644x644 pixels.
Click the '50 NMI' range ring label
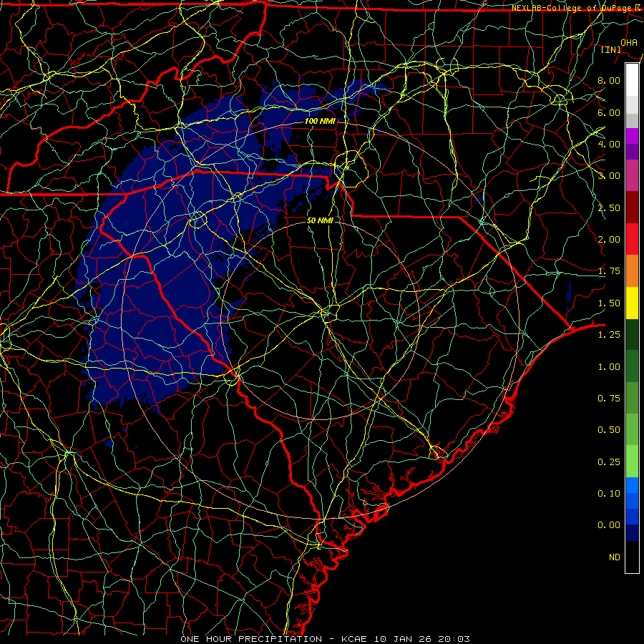pos(320,220)
